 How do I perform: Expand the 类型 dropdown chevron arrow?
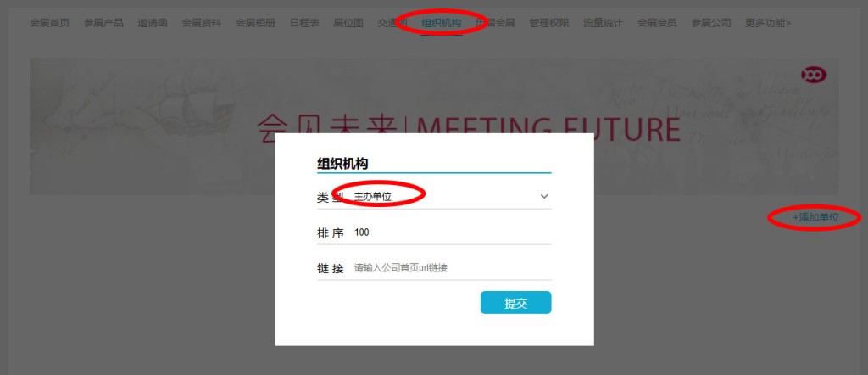pyautogui.click(x=544, y=196)
